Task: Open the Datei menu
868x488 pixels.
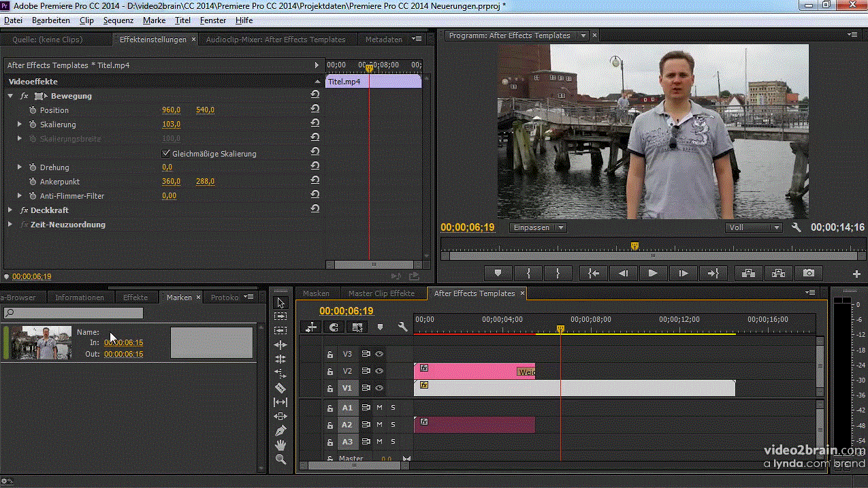Action: point(13,20)
